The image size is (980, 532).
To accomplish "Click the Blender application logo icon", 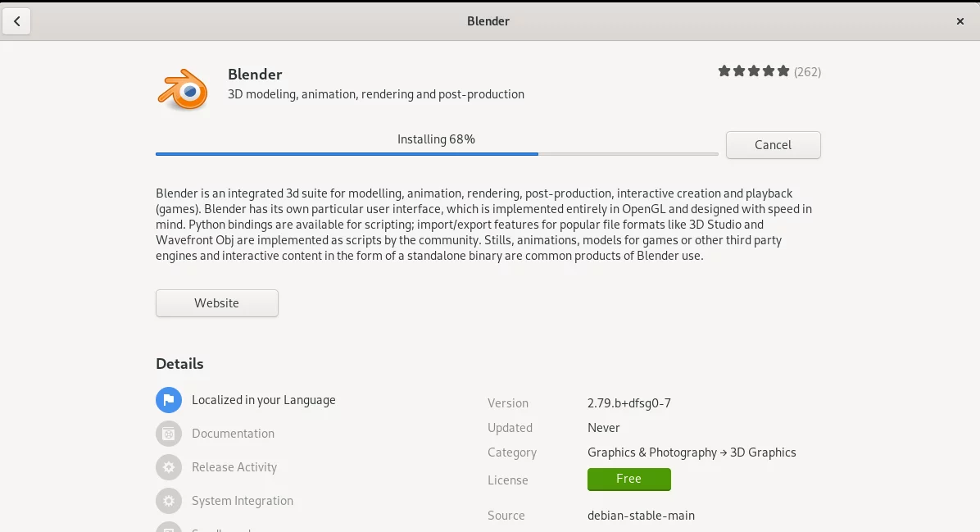I will click(183, 90).
